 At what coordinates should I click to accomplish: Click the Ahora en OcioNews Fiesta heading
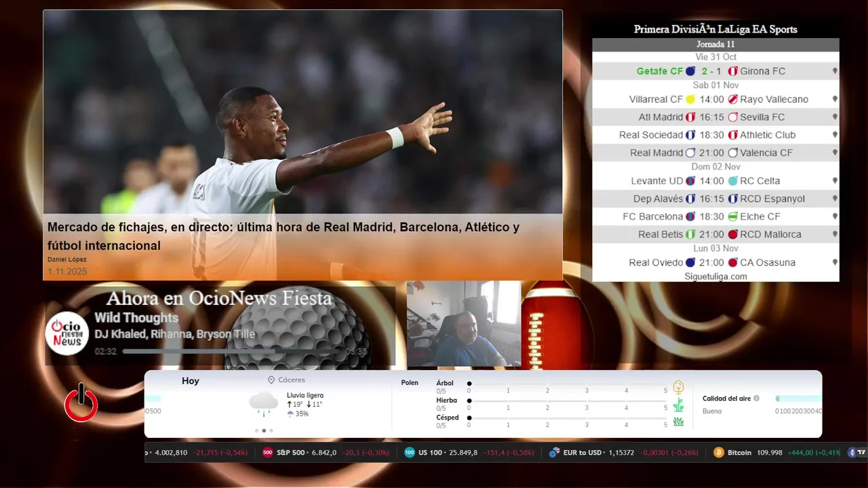pos(219,298)
